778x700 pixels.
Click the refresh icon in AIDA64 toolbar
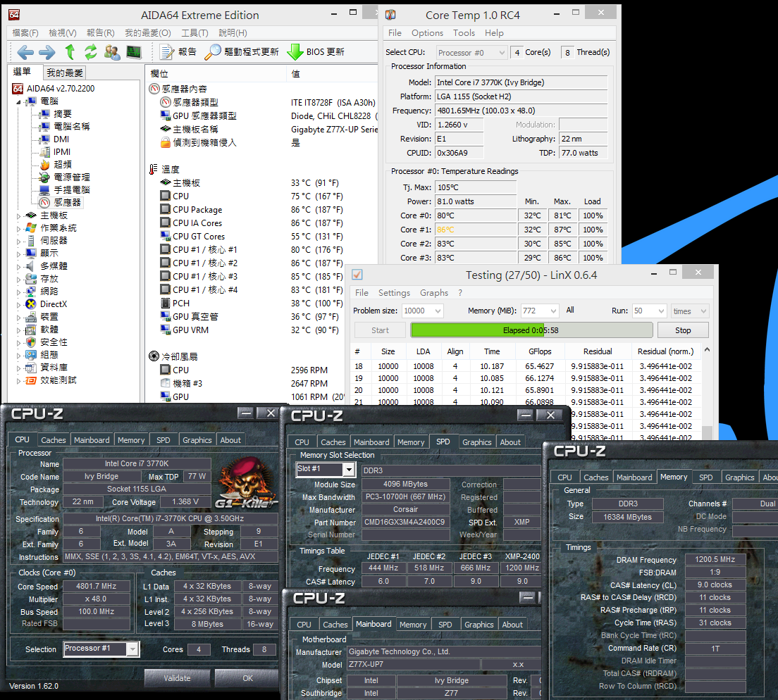point(90,51)
